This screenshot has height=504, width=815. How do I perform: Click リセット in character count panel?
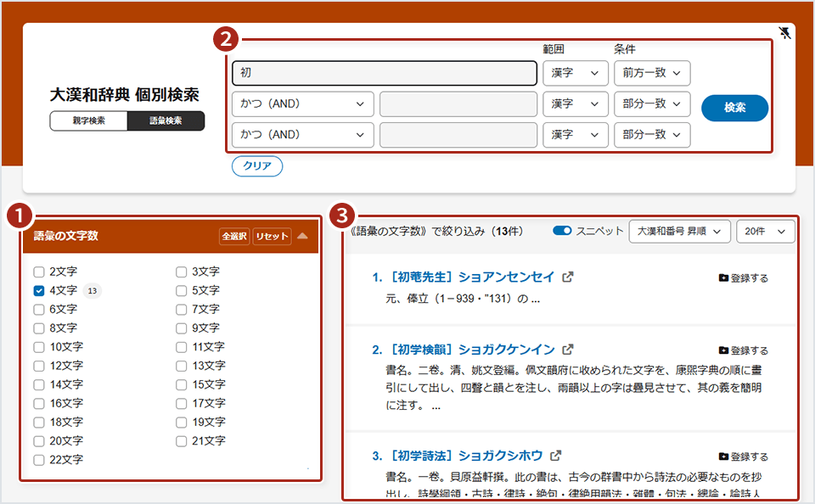click(x=272, y=236)
